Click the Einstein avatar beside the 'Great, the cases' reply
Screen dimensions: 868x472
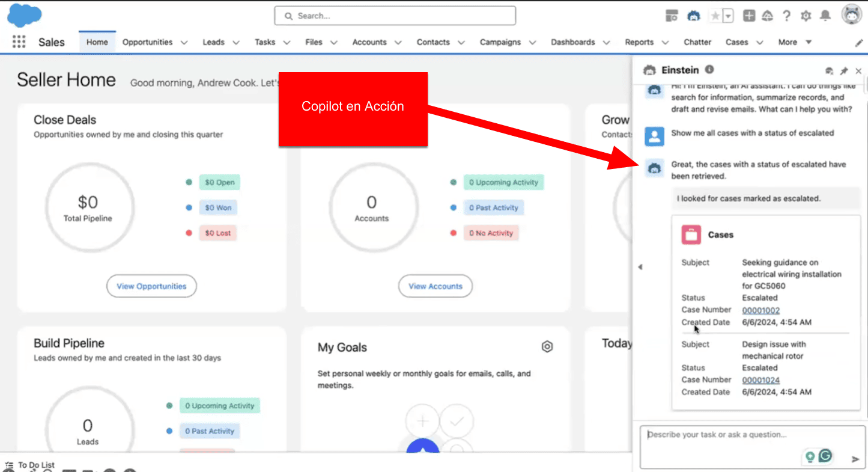coord(654,168)
